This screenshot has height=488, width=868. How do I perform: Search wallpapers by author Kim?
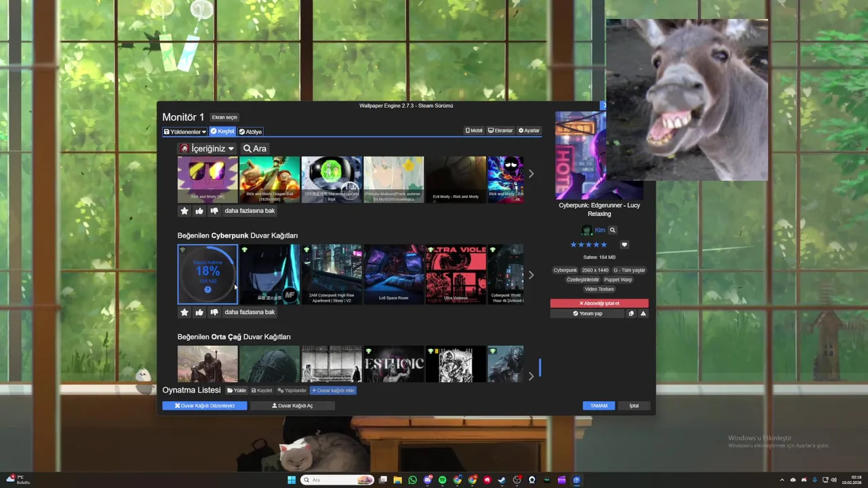pyautogui.click(x=612, y=230)
